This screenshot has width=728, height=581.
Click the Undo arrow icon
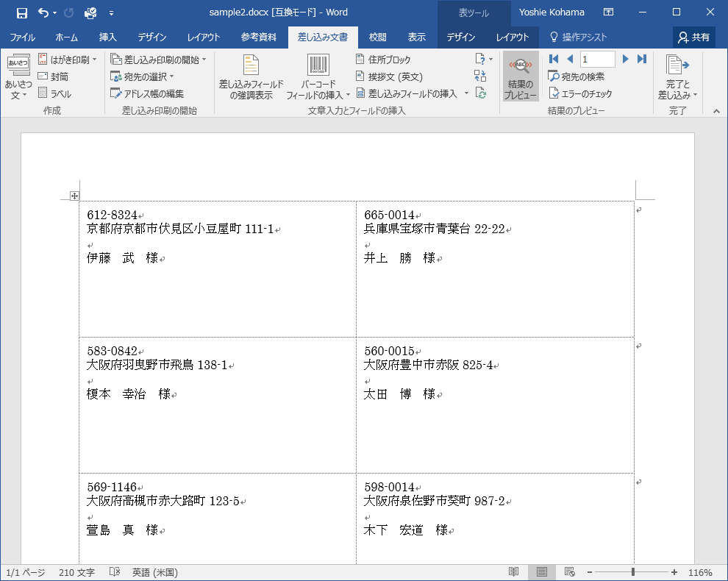tap(43, 13)
